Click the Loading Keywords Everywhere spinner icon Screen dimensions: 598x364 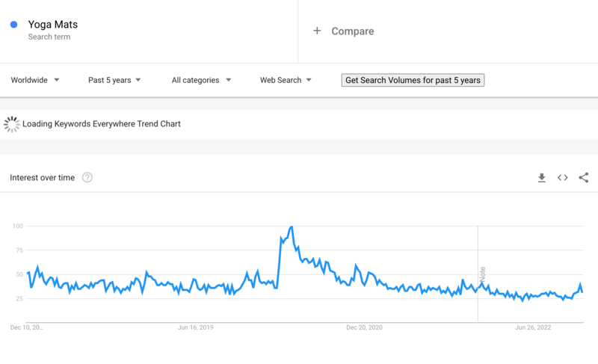click(x=12, y=124)
